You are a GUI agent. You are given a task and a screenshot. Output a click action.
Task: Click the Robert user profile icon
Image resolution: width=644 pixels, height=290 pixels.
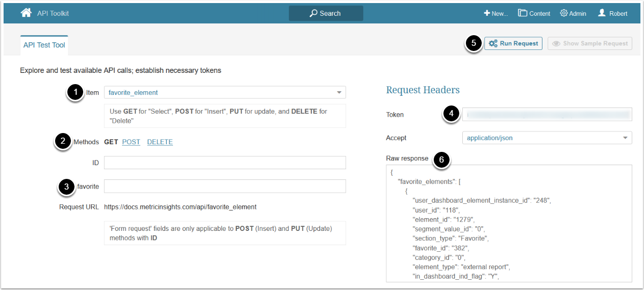(602, 13)
